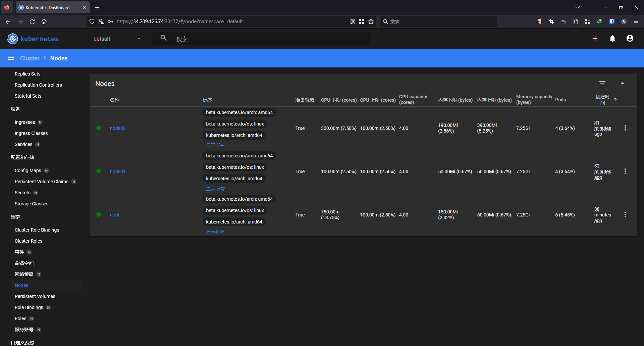Select Nodes in the sidebar
Image resolution: width=644 pixels, height=346 pixels.
(21, 285)
